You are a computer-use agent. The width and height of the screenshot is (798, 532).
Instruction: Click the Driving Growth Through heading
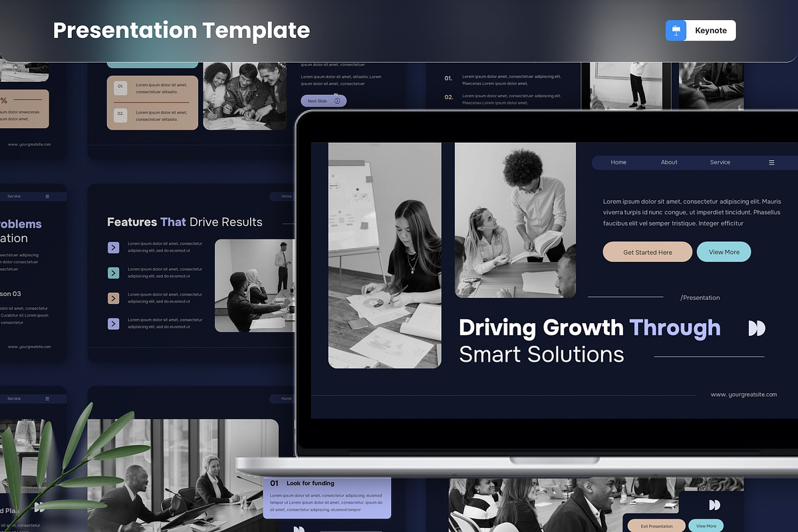[590, 328]
